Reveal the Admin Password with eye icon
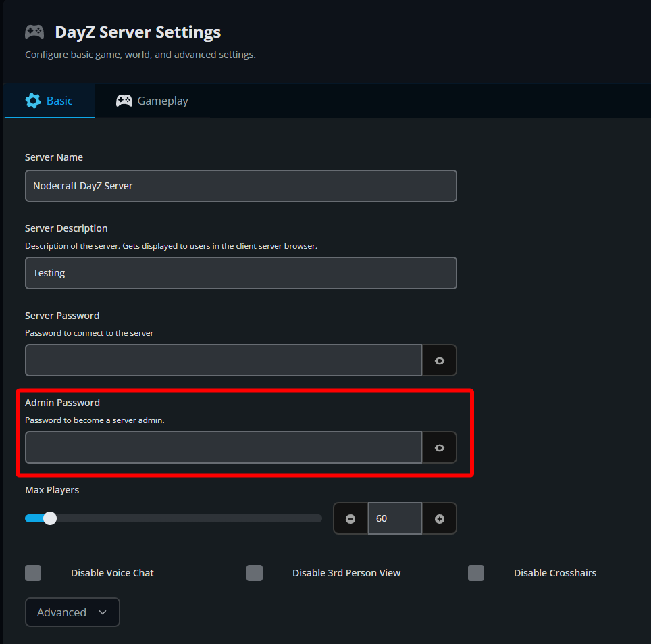Screen dimensions: 651x644 pyautogui.click(x=439, y=448)
